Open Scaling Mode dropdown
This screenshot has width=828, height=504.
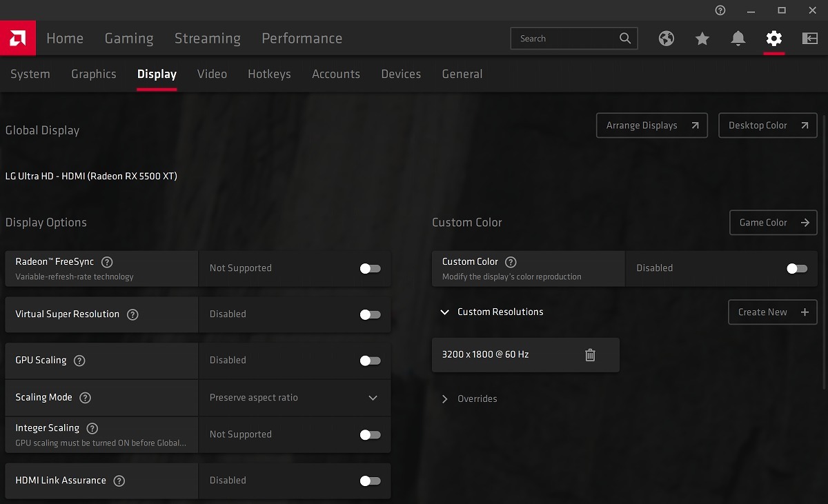295,398
